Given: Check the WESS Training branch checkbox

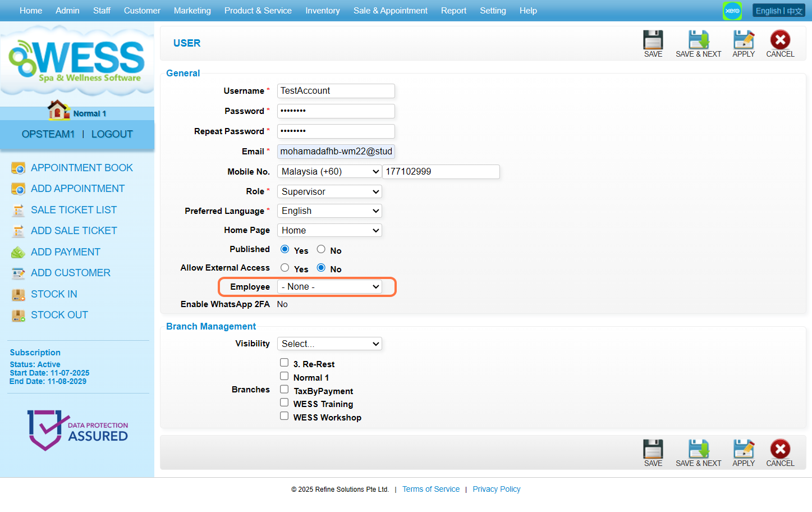Looking at the screenshot, I should (285, 403).
